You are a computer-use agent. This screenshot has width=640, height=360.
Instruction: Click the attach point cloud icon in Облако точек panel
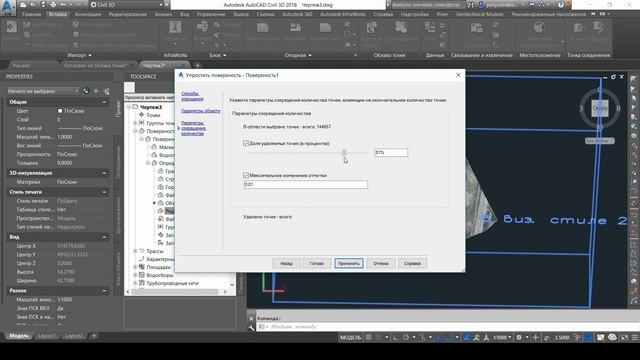coord(371,28)
